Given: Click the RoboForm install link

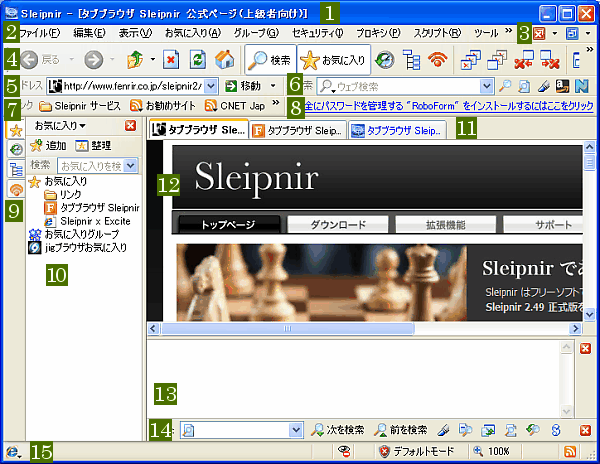Looking at the screenshot, I should pos(449,106).
